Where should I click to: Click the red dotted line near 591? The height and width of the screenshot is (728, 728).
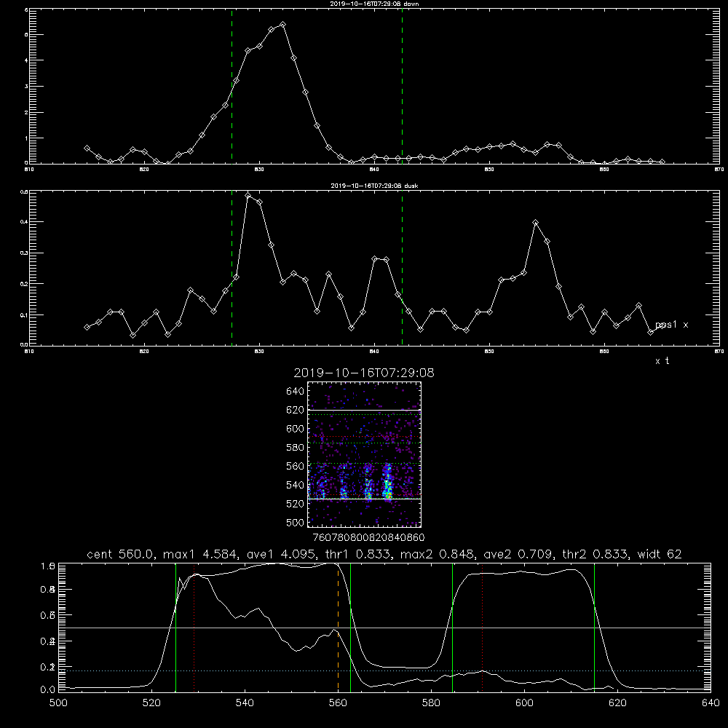[483, 627]
